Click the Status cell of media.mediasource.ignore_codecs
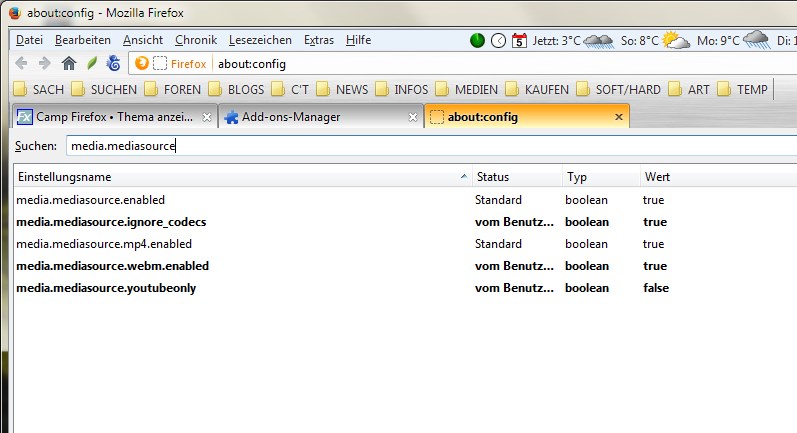This screenshot has width=797, height=433. pyautogui.click(x=514, y=222)
